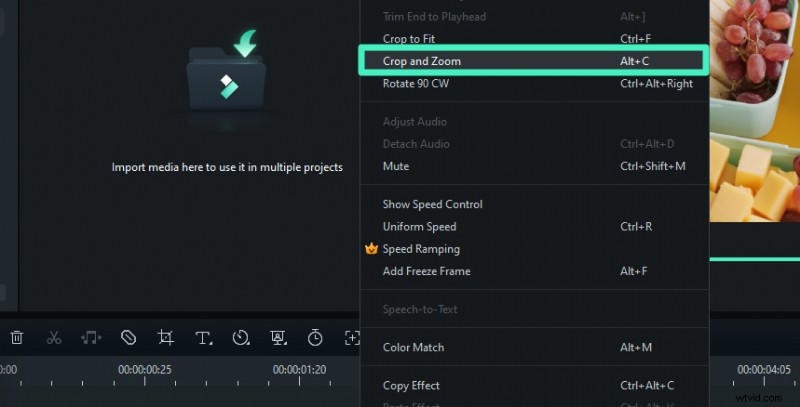Click the Delete trash icon in timeline toolbar
Image resolution: width=800 pixels, height=407 pixels.
(17, 338)
